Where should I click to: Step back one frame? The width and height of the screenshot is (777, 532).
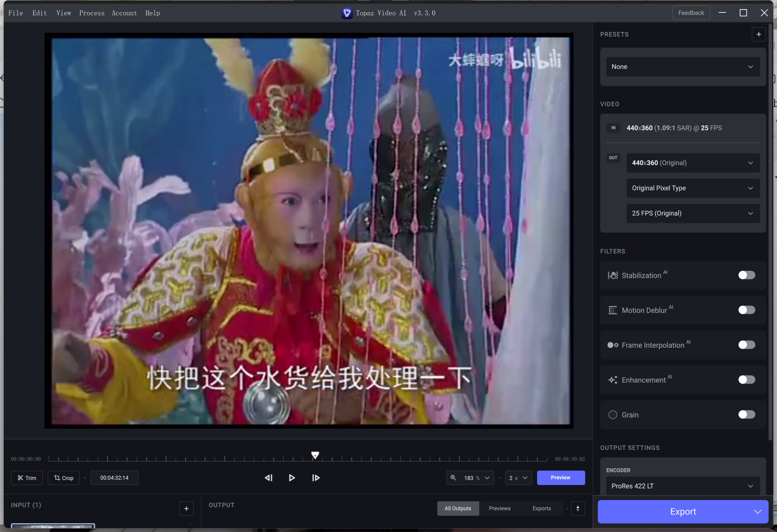(268, 478)
